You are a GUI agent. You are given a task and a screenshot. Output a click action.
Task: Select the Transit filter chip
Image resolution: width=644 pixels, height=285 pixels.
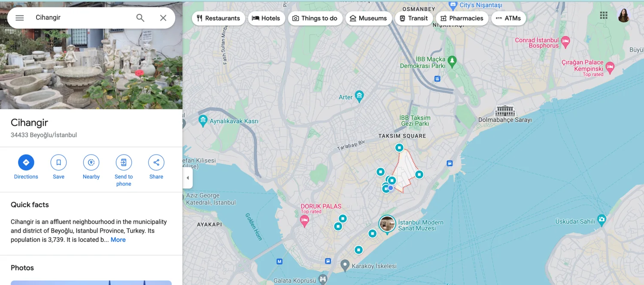pos(414,18)
